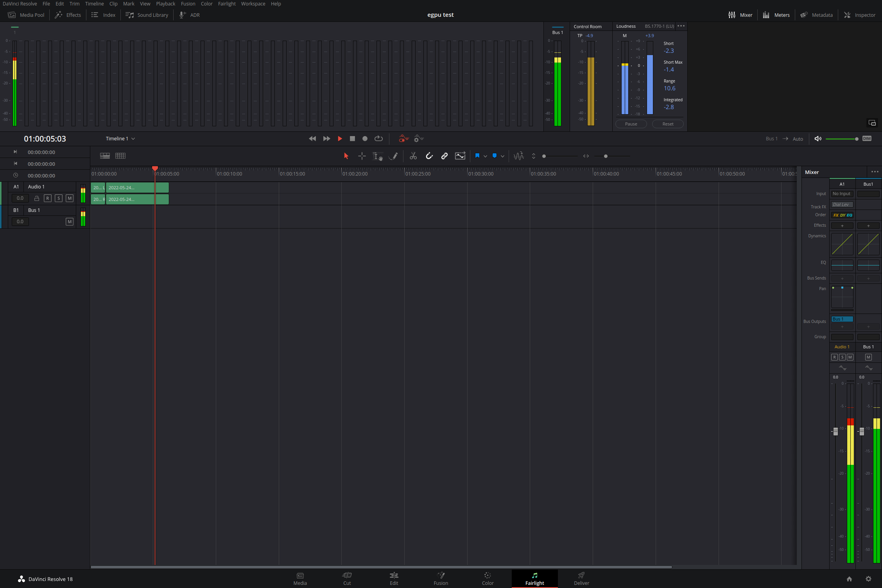Image resolution: width=882 pixels, height=588 pixels.
Task: Open A1 Dynamics graph in mixer
Action: (842, 244)
